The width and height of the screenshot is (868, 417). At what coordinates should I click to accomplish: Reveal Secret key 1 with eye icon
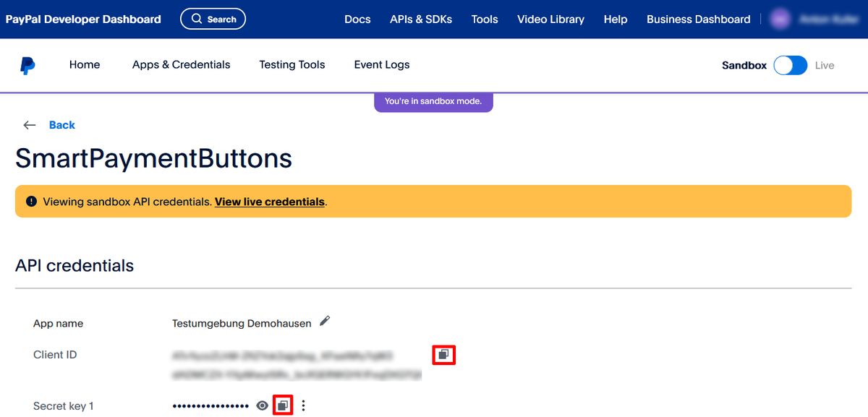pyautogui.click(x=263, y=405)
